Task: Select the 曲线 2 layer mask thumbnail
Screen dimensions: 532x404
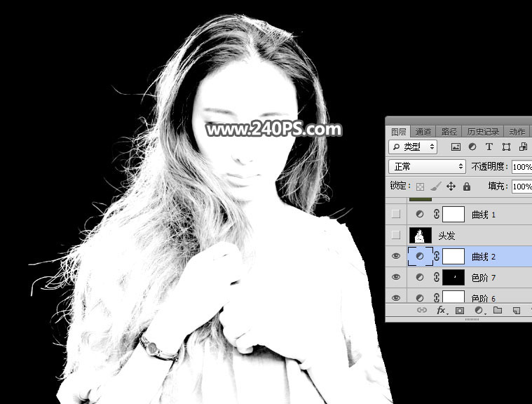Action: pos(453,256)
